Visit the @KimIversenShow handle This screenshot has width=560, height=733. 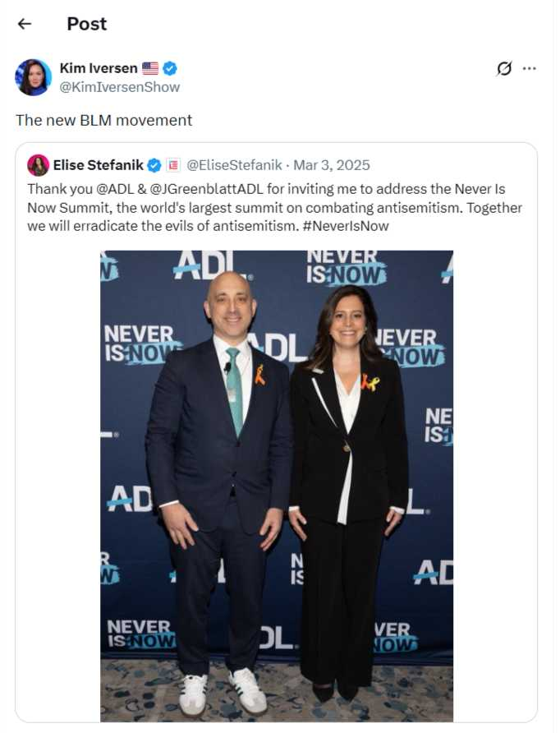click(x=120, y=87)
